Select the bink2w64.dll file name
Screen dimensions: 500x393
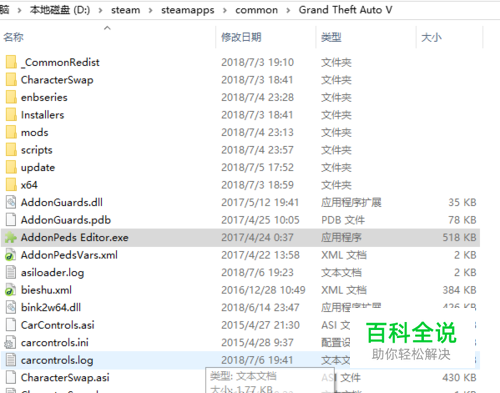pos(51,307)
